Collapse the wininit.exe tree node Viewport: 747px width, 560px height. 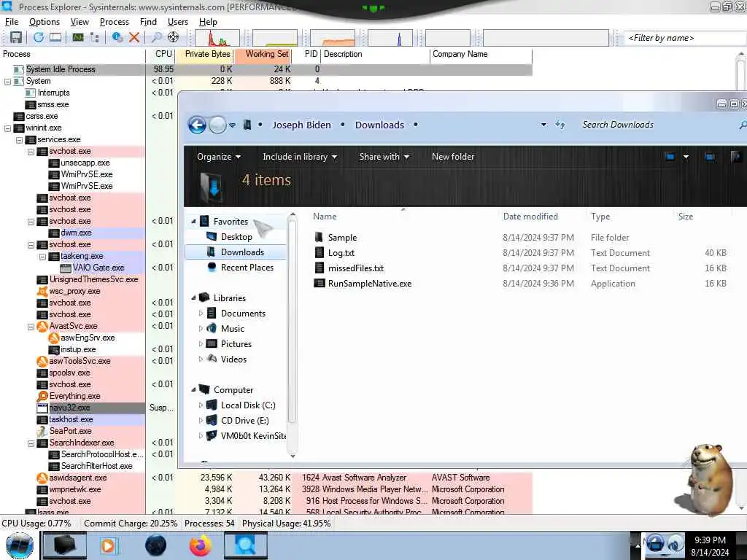coord(7,128)
